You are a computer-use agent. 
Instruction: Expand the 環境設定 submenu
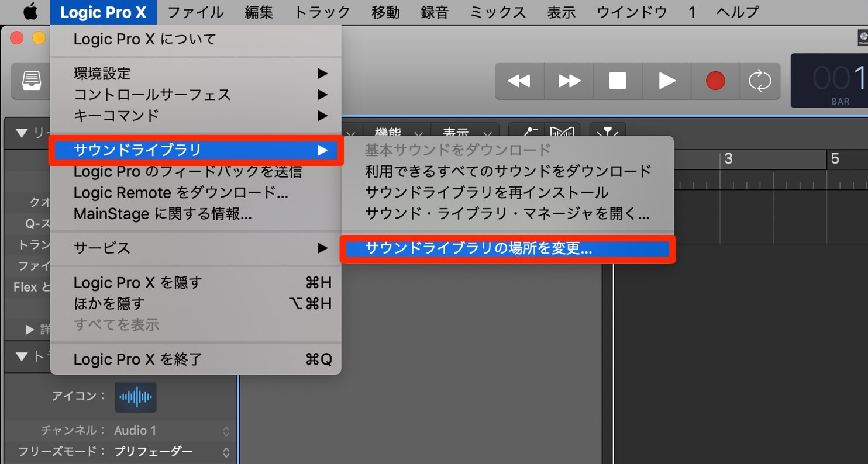coord(195,74)
